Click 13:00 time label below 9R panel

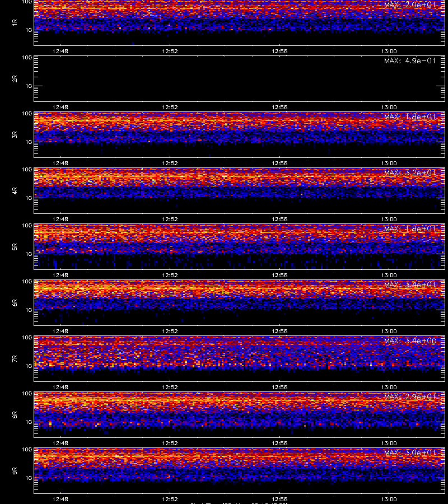(x=389, y=499)
